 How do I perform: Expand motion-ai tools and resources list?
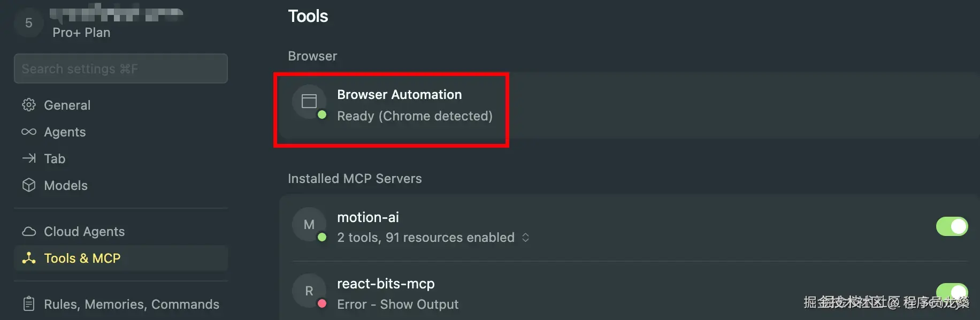(526, 238)
